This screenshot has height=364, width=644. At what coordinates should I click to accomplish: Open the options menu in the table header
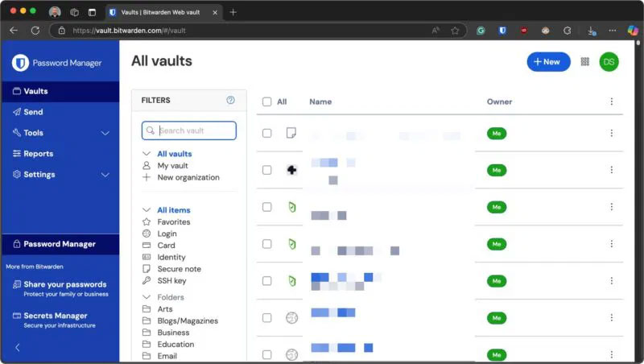pyautogui.click(x=611, y=101)
